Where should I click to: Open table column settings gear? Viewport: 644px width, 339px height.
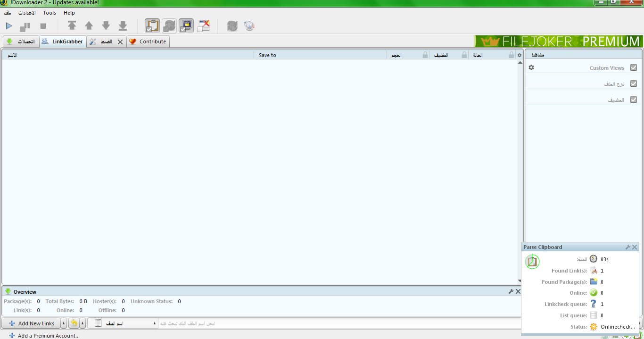pyautogui.click(x=520, y=55)
